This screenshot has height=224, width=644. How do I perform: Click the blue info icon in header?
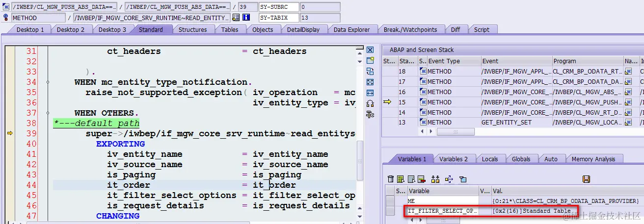pos(246,18)
